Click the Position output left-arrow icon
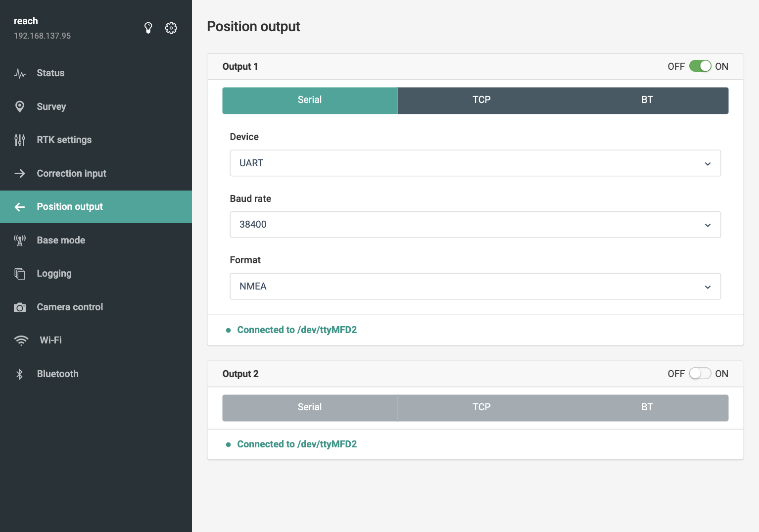The image size is (759, 532). (20, 207)
